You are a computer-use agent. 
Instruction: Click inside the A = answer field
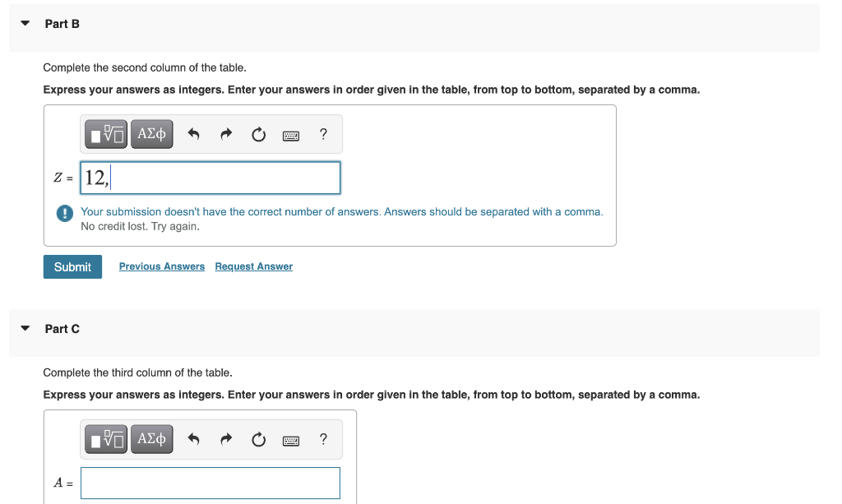click(210, 483)
